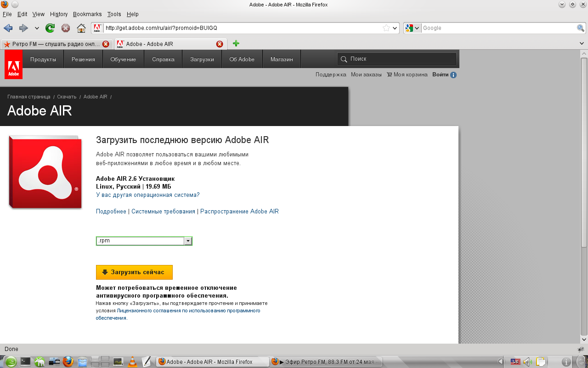This screenshot has width=588, height=368.
Task: Open the system monitor icon in taskbar
Action: [x=118, y=362]
